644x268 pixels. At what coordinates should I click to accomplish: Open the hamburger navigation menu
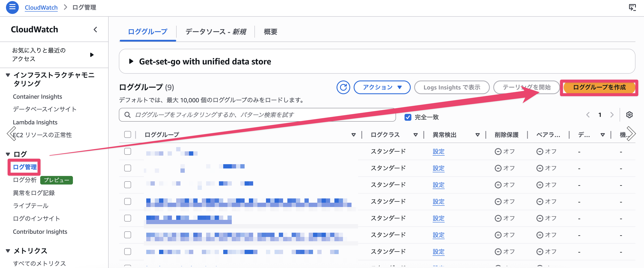[12, 7]
